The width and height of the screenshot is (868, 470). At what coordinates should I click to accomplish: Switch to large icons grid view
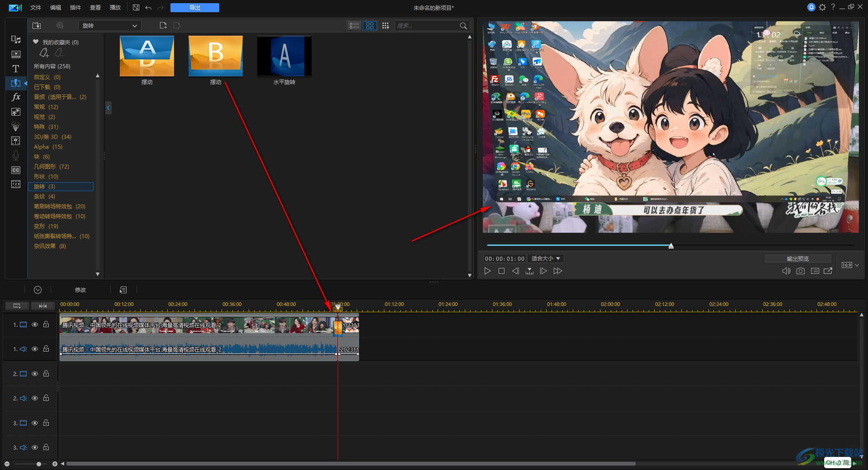(x=370, y=26)
